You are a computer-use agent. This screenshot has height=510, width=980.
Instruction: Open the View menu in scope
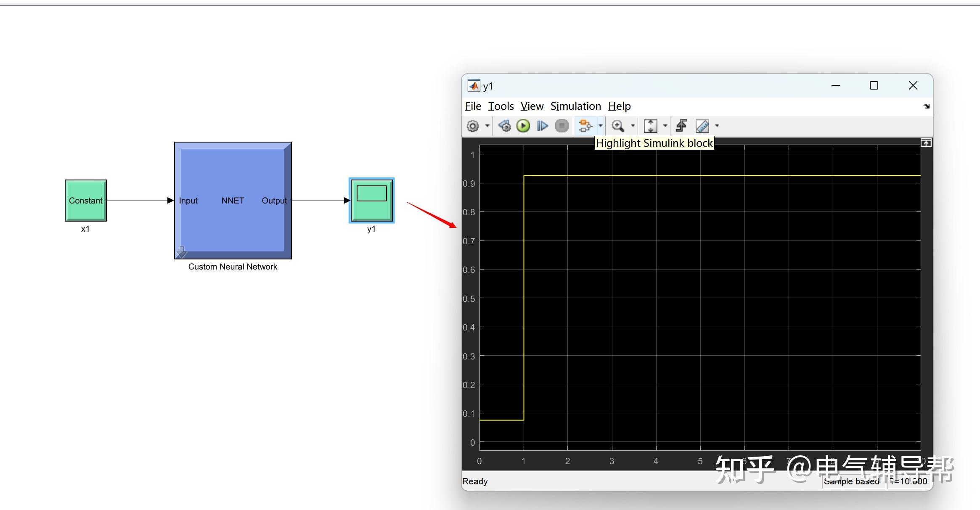click(532, 106)
